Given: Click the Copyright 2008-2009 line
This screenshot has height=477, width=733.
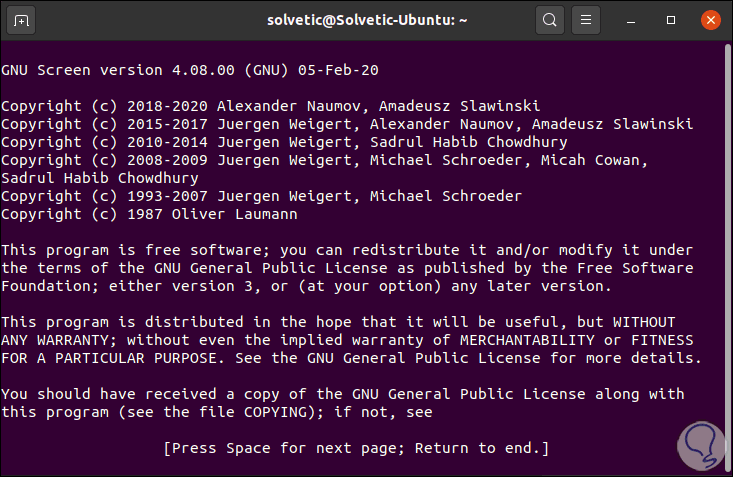Looking at the screenshot, I should tap(324, 160).
